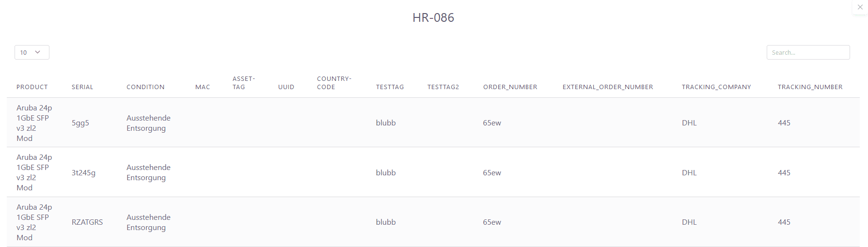Sort by the TESTTAG column header
This screenshot has height=247, width=868.
click(390, 87)
